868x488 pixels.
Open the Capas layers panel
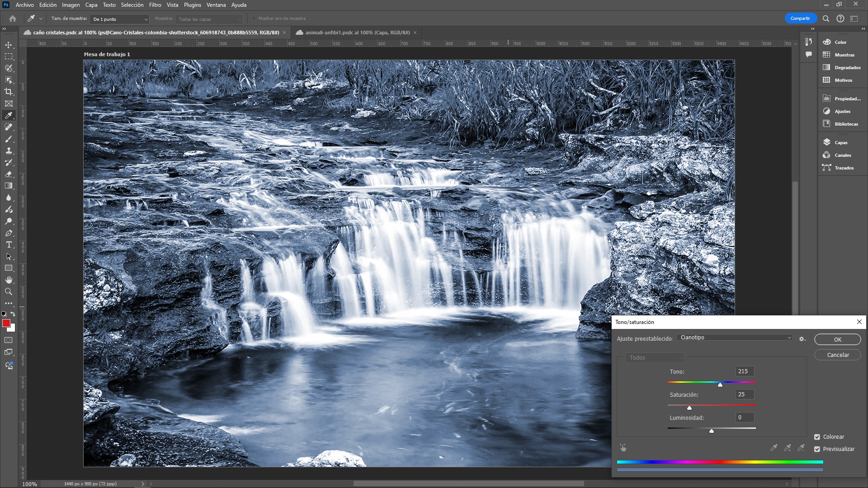tap(840, 142)
